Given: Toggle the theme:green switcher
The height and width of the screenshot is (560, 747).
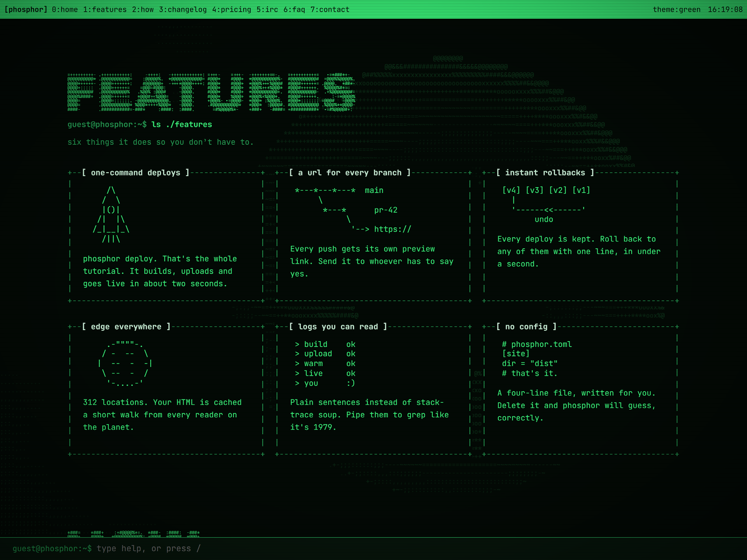Looking at the screenshot, I should tap(677, 9).
